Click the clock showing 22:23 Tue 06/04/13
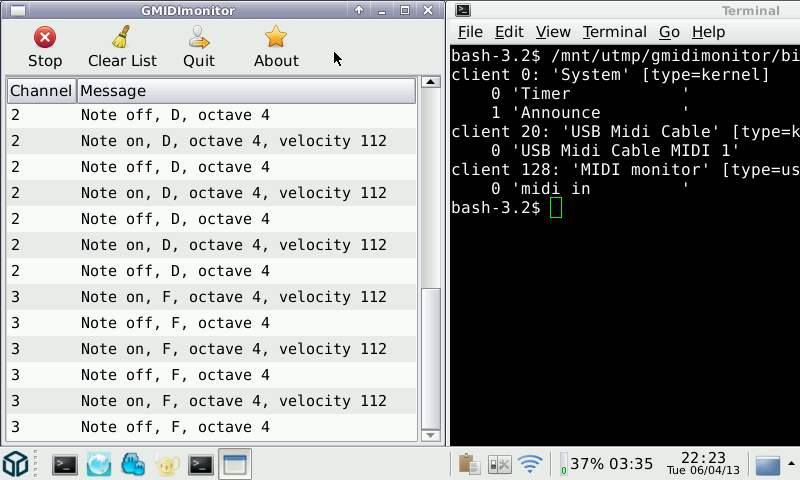The width and height of the screenshot is (800, 480). tap(703, 464)
